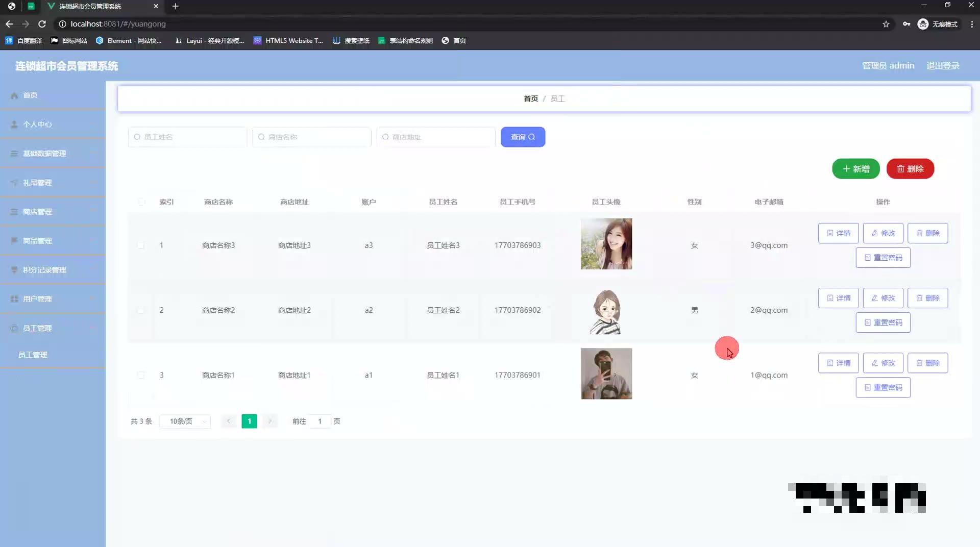Click the 前往 page number input

click(320, 421)
